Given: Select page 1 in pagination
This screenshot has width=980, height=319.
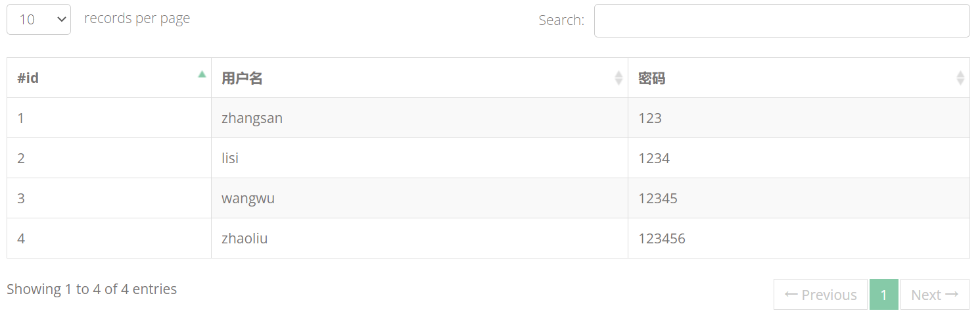Looking at the screenshot, I should pos(884,295).
